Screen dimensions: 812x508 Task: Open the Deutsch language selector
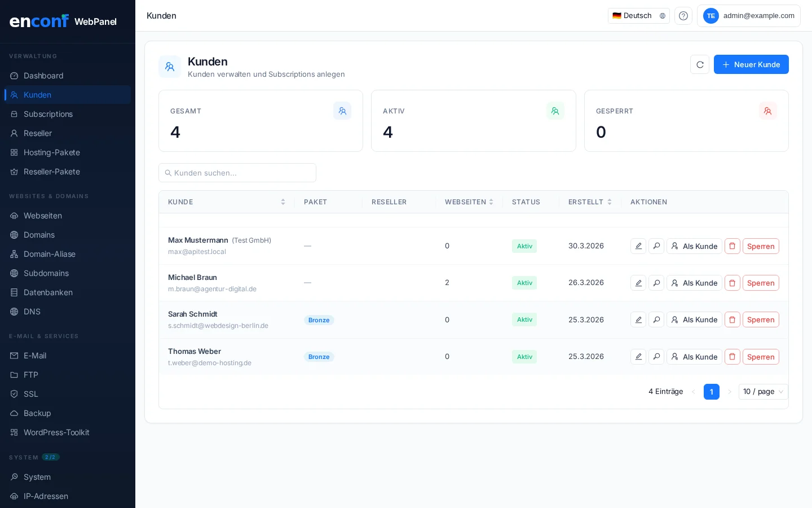point(638,16)
